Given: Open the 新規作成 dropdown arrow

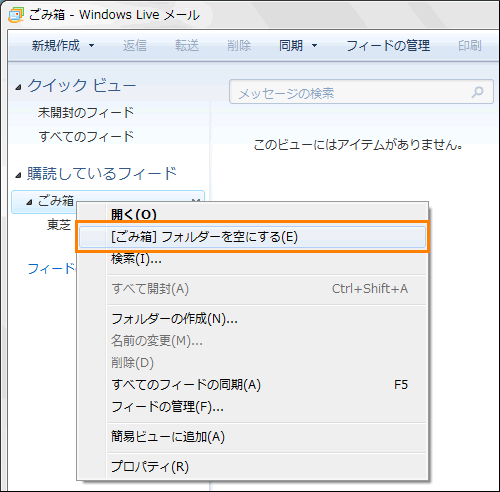Looking at the screenshot, I should point(91,46).
